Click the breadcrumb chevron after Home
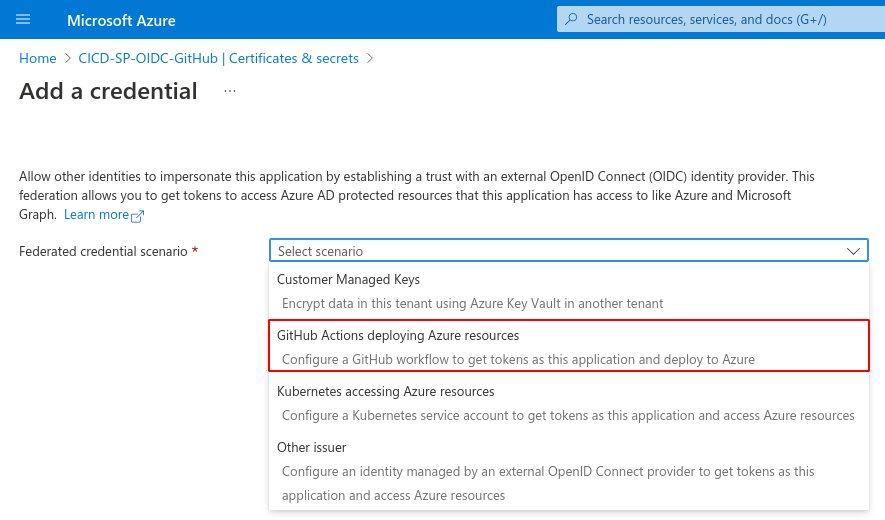The height and width of the screenshot is (520, 885). [x=67, y=58]
